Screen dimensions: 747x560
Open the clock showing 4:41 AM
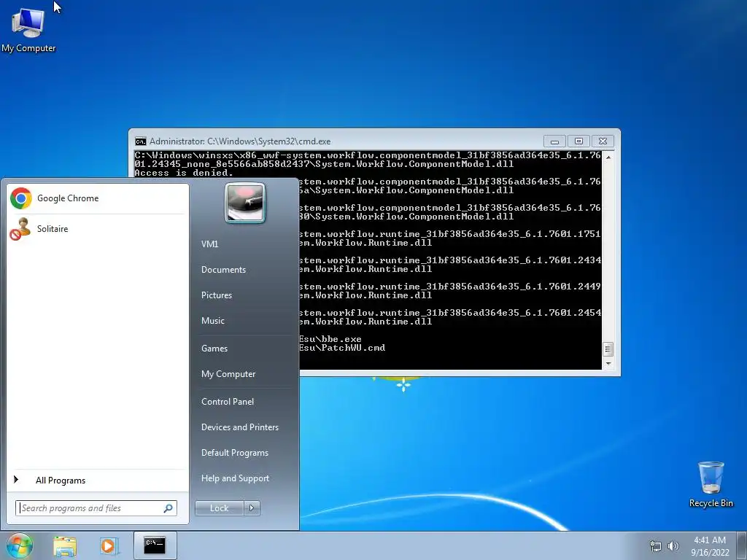click(710, 546)
